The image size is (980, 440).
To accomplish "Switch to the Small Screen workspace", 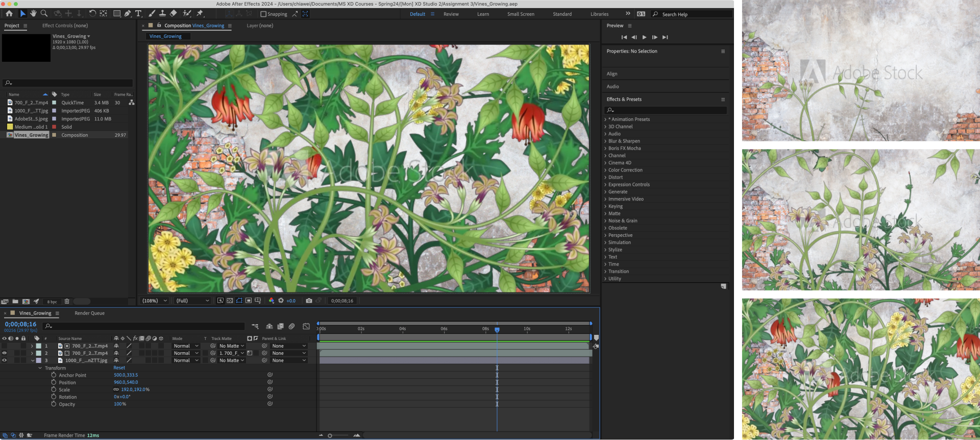I will [521, 14].
